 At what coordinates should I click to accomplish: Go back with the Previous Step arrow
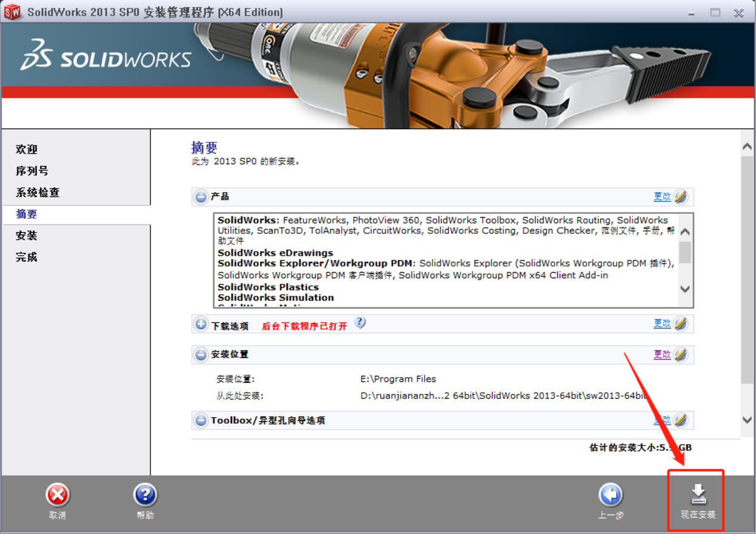[x=610, y=495]
